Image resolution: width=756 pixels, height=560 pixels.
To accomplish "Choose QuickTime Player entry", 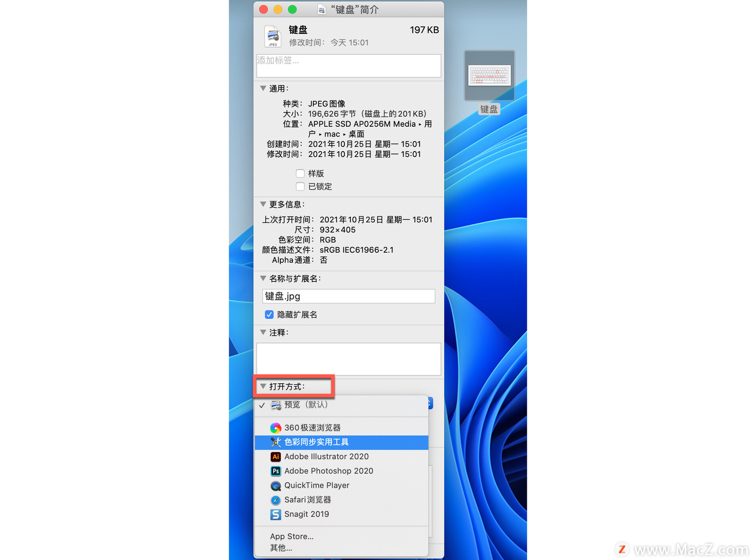I will coord(341,486).
